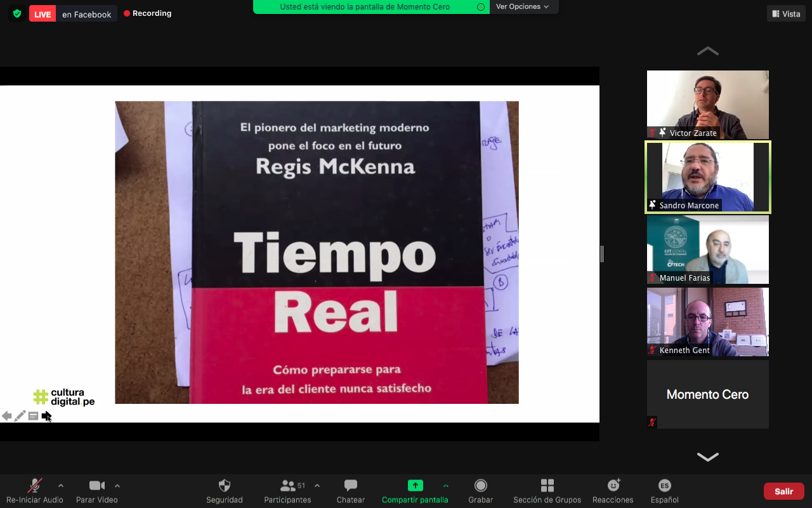Expand share screen options caret

pyautogui.click(x=446, y=486)
